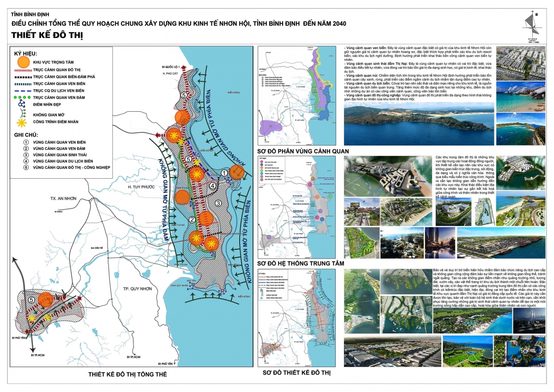554x392 pixels.
Task: Click the Sơ Đồ Phân Vùng Cảnh Quan caption
Action: pyautogui.click(x=302, y=151)
